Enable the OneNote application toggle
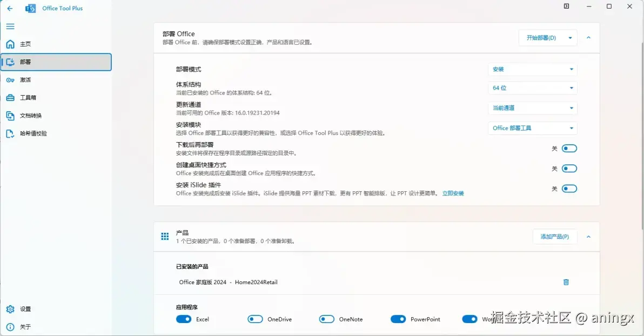 pos(326,319)
